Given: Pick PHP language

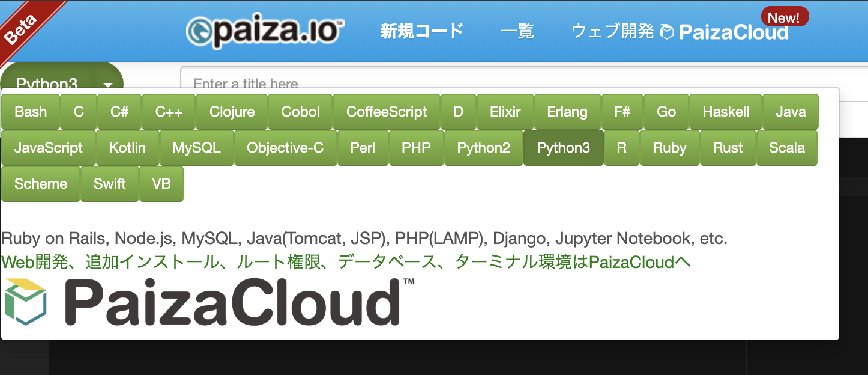Looking at the screenshot, I should pyautogui.click(x=416, y=148).
